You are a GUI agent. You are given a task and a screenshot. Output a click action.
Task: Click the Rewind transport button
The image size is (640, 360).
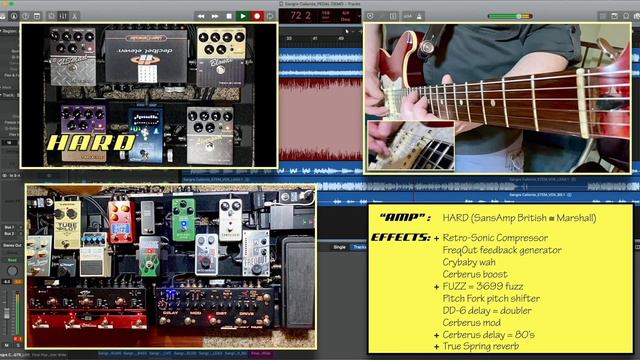[201, 16]
